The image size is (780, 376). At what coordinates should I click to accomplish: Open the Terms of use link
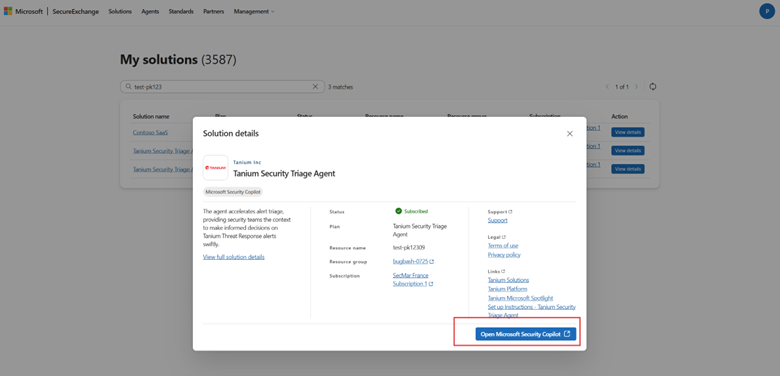(503, 246)
